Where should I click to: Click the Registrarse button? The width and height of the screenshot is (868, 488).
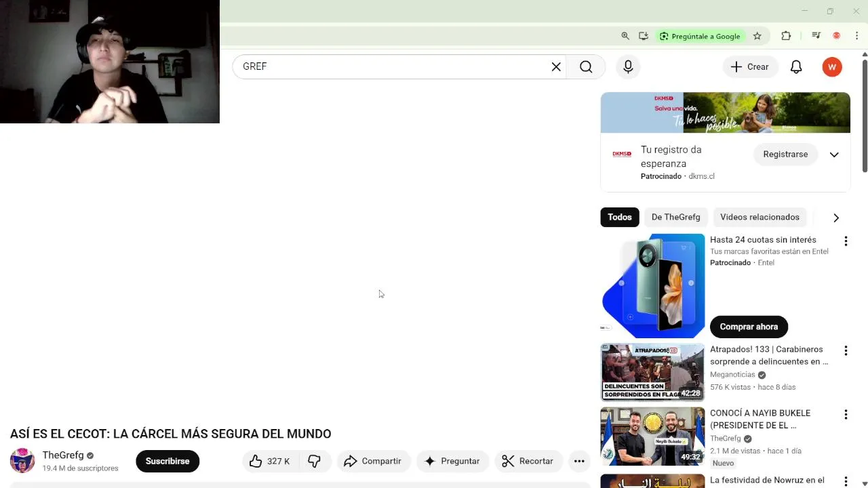(785, 154)
